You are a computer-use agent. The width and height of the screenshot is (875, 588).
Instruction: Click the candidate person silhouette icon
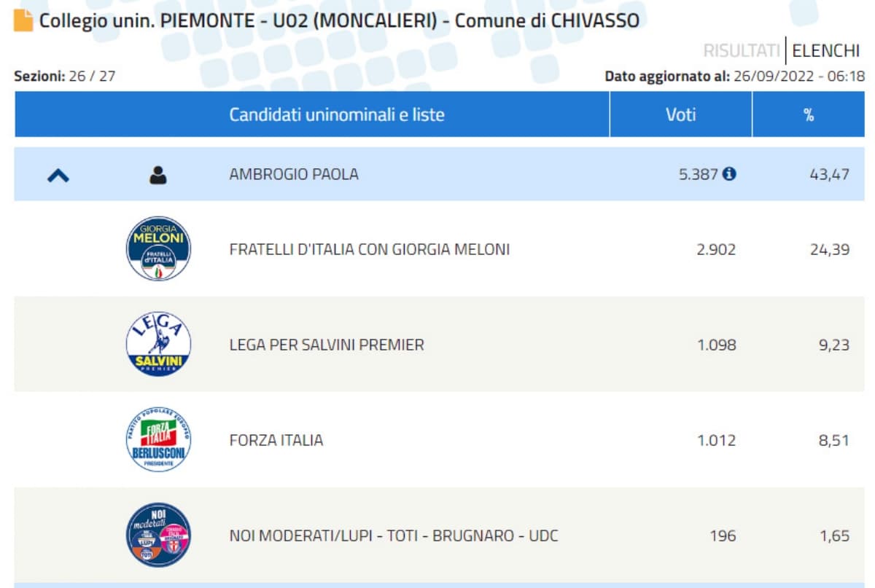pos(158,175)
